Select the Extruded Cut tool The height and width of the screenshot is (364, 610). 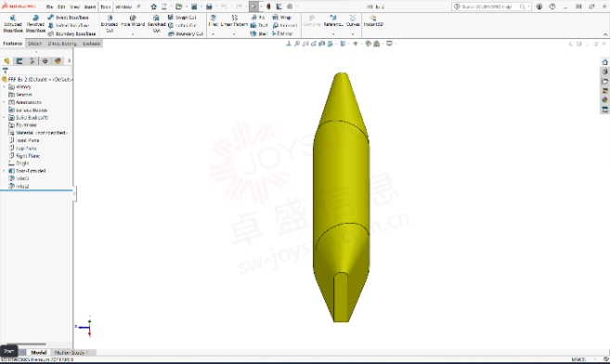[110, 24]
